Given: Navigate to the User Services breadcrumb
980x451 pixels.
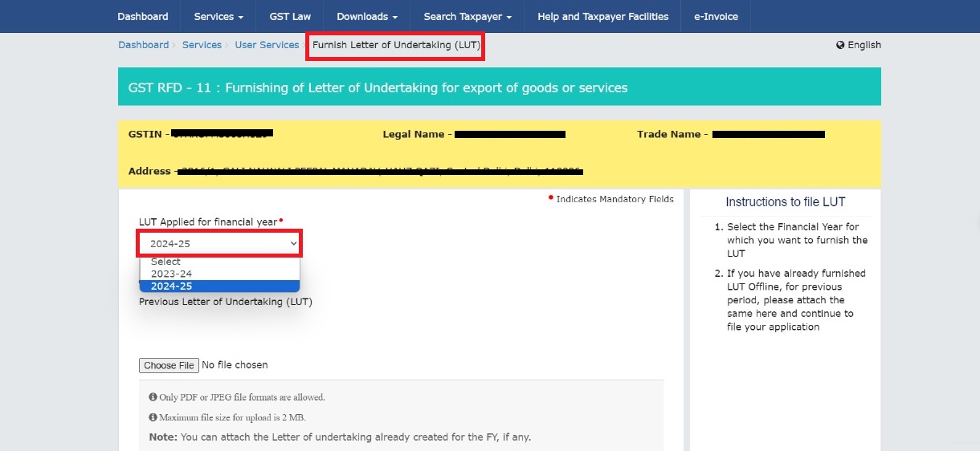Looking at the screenshot, I should 267,45.
